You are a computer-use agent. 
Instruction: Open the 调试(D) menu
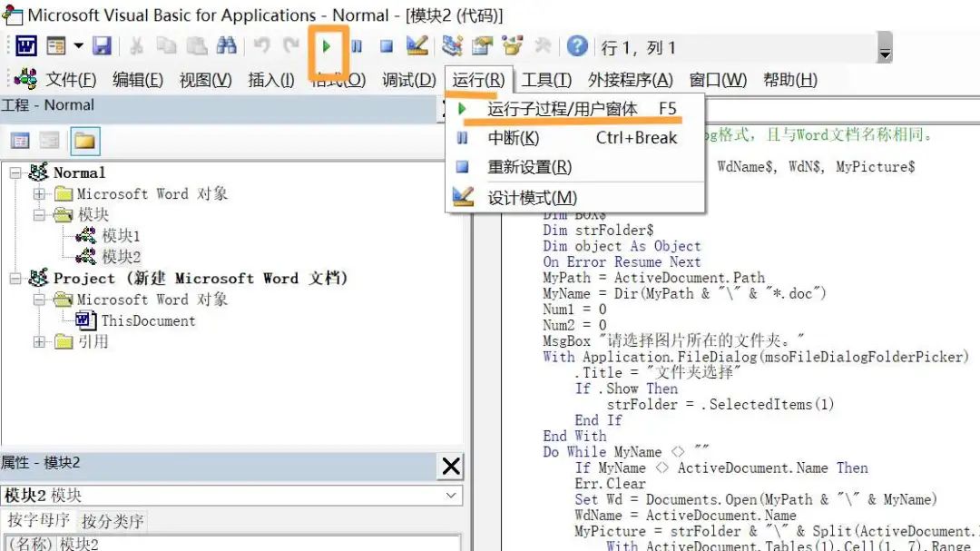(x=408, y=80)
